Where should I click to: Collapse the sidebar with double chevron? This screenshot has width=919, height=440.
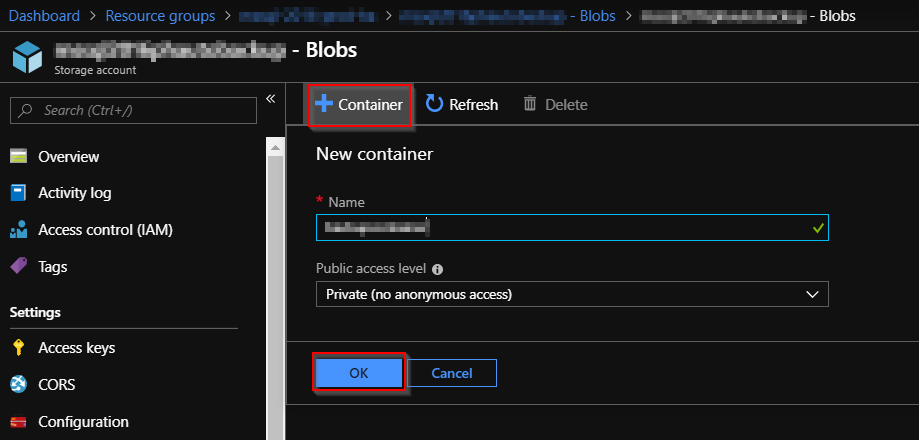tap(270, 98)
